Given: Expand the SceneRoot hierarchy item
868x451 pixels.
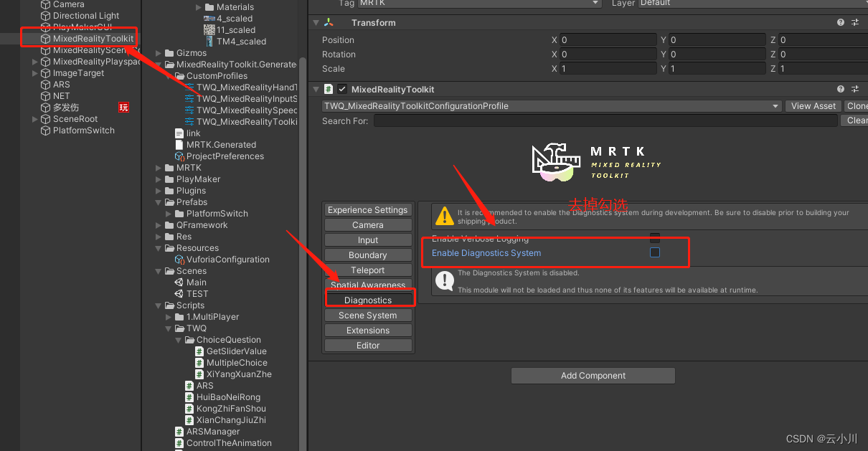Looking at the screenshot, I should [35, 119].
